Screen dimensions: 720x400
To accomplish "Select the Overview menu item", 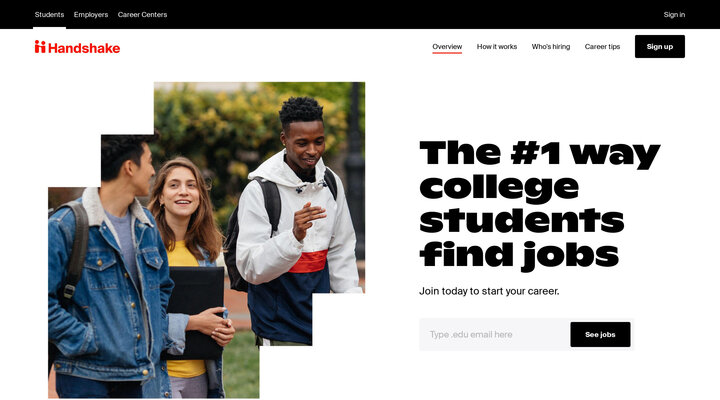I will coord(447,46).
